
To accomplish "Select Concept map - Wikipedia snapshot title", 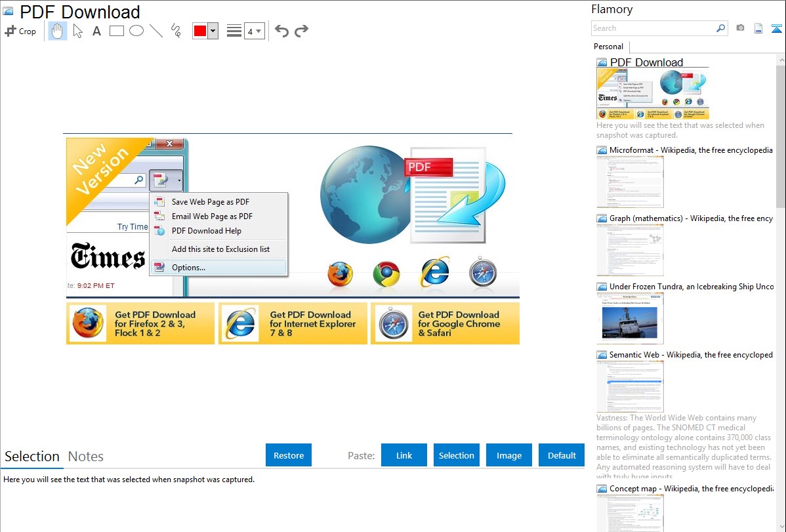I will point(691,488).
